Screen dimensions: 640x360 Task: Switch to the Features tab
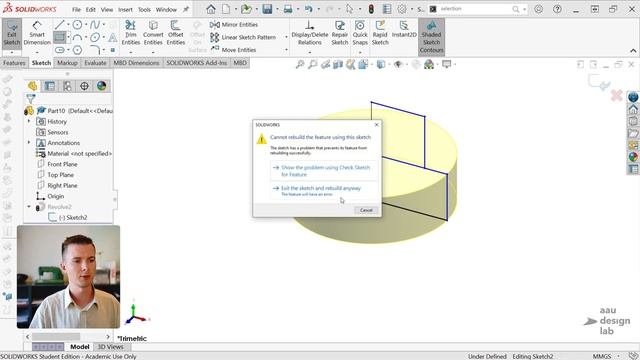(x=14, y=63)
